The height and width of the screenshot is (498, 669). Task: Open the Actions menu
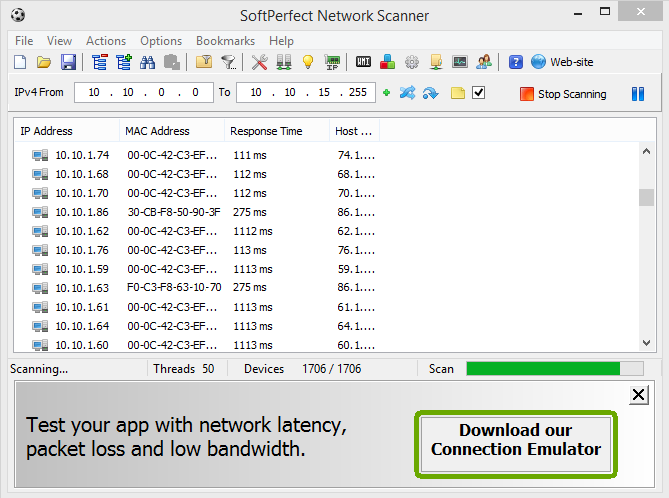pos(106,41)
